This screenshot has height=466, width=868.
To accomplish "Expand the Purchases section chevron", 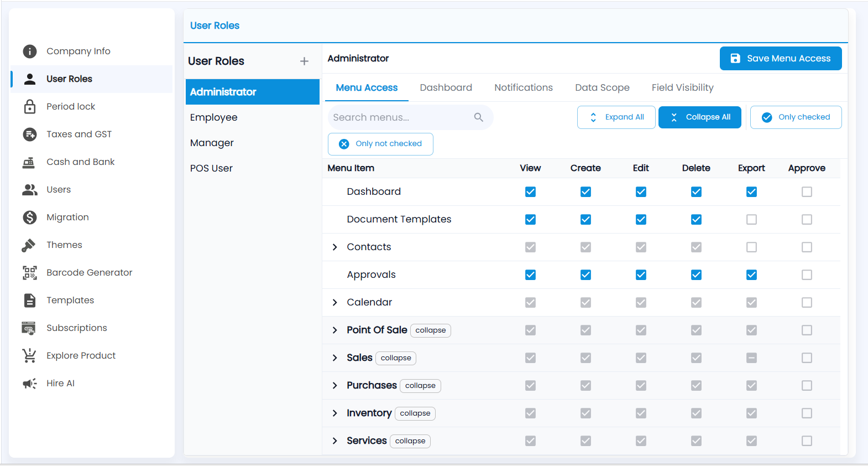I will tap(334, 386).
